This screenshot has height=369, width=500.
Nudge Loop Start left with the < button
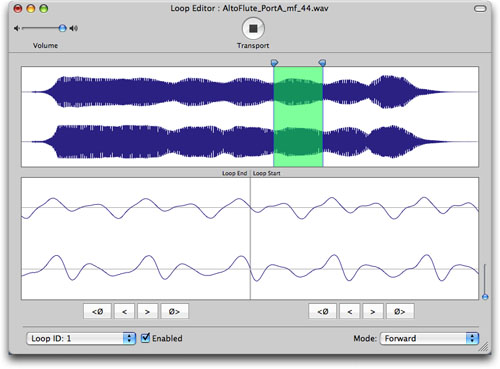(350, 311)
